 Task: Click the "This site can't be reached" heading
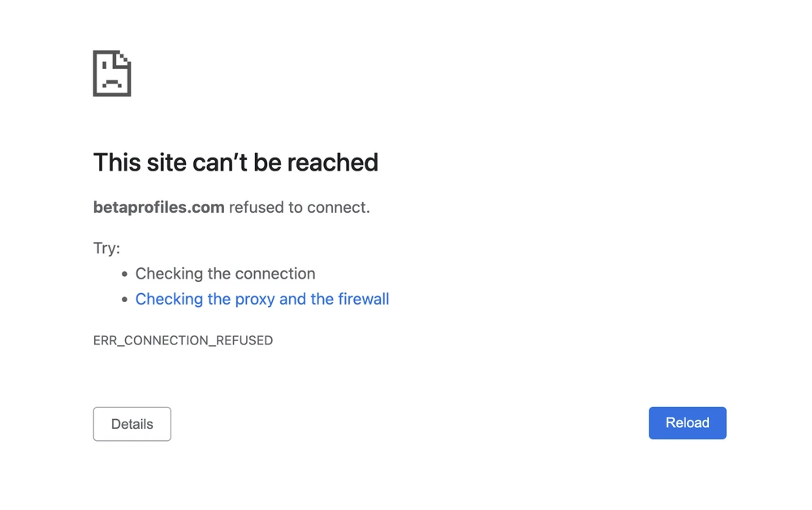tap(235, 162)
